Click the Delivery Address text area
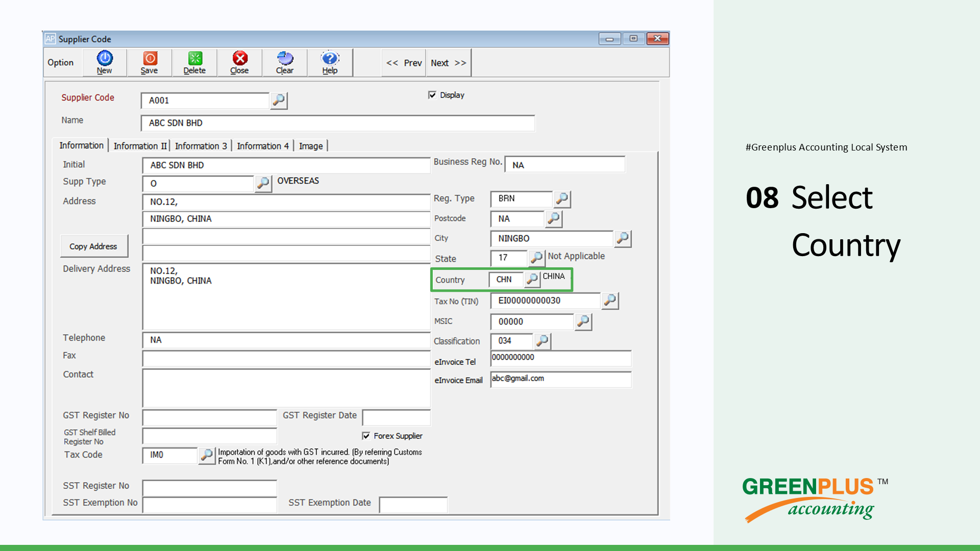Screen dimensions: 980x551 (286, 296)
